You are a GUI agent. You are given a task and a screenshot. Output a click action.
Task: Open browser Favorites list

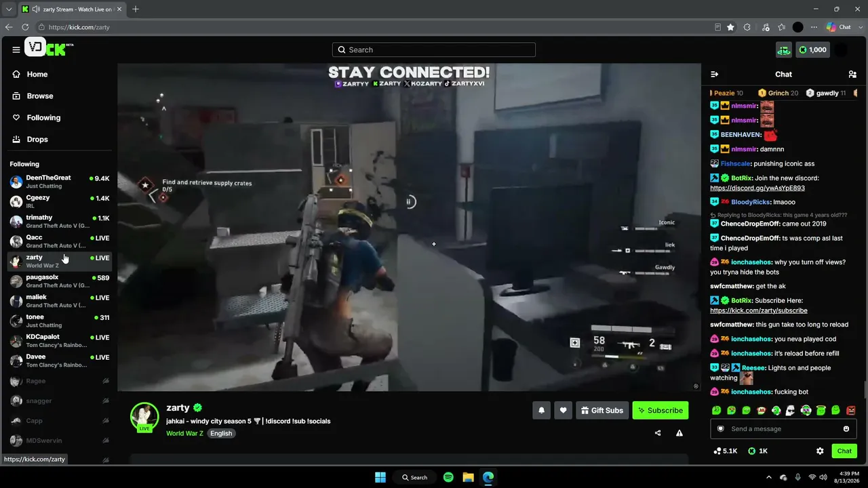coord(782,27)
